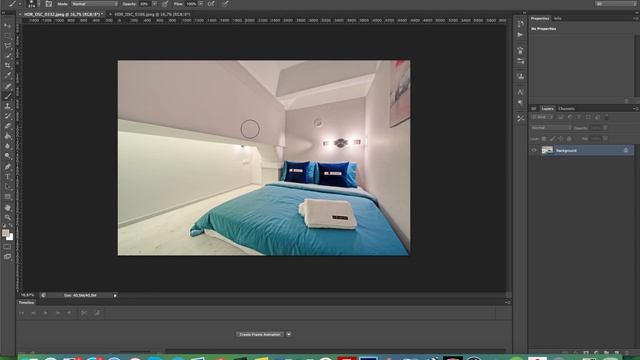Viewport: 640px width, 360px height.
Task: Select the Quick Selection tool
Action: pyautogui.click(x=7, y=56)
